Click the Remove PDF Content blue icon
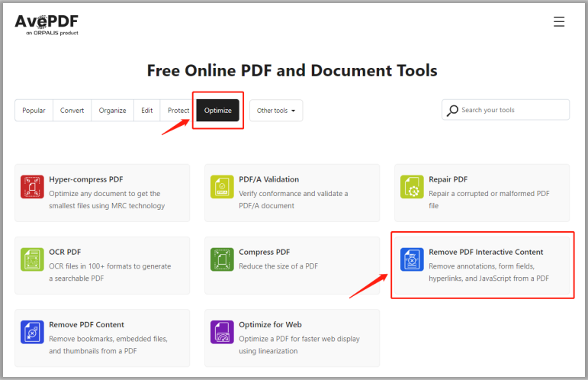The width and height of the screenshot is (588, 380). (x=32, y=332)
